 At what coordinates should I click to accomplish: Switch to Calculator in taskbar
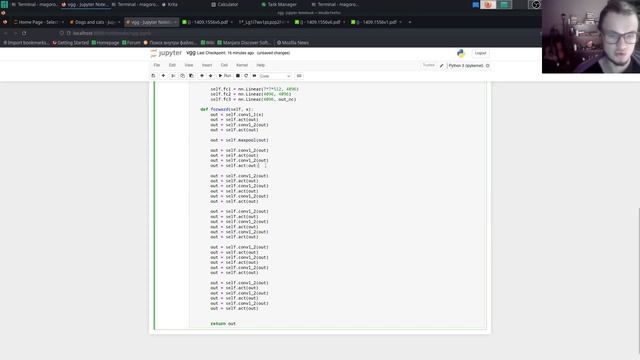pyautogui.click(x=225, y=4)
